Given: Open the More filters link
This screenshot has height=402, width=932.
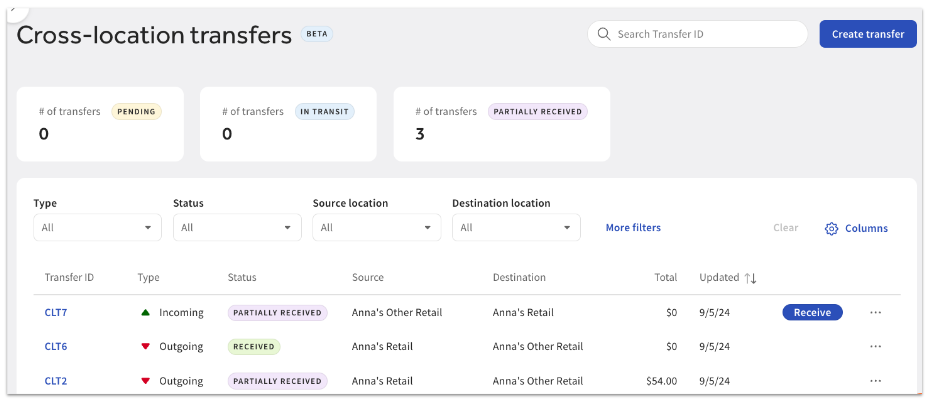Looking at the screenshot, I should (633, 228).
